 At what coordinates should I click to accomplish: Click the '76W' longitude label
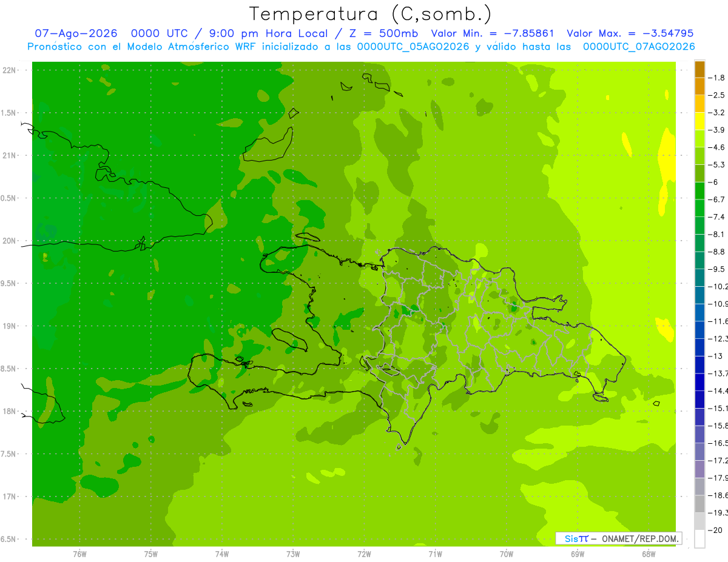79,554
